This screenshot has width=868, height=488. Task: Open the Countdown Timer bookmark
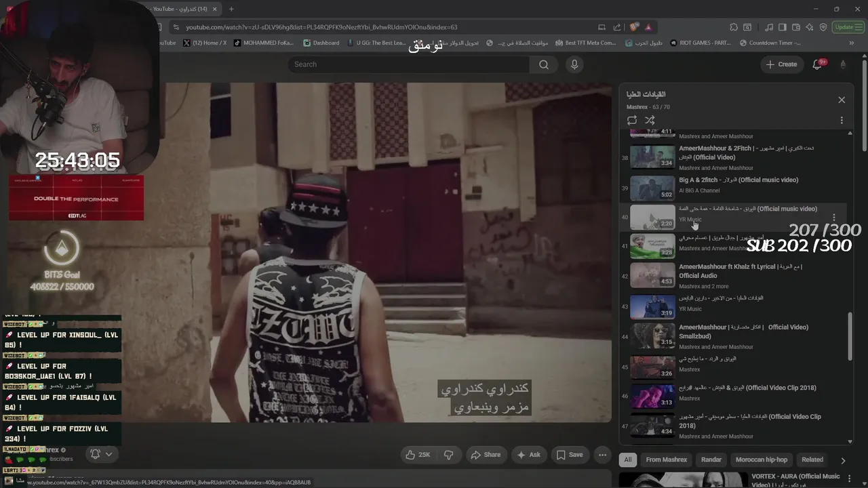(769, 43)
